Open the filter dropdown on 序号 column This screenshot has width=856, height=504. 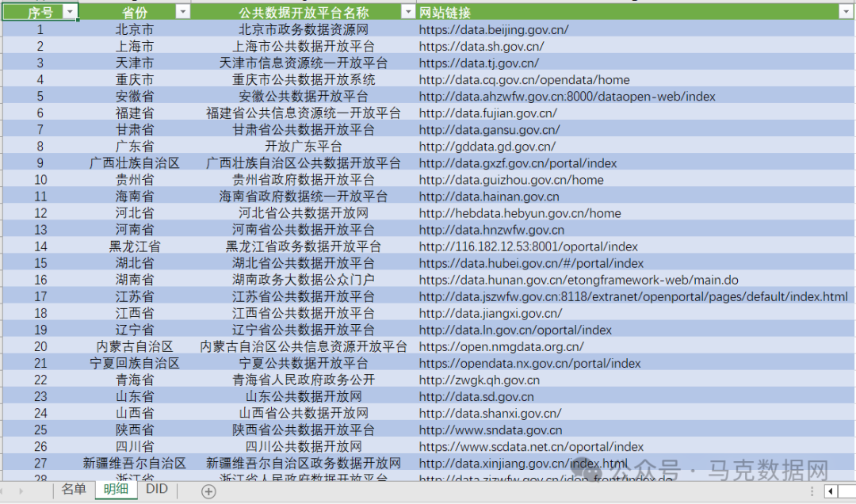tap(70, 11)
